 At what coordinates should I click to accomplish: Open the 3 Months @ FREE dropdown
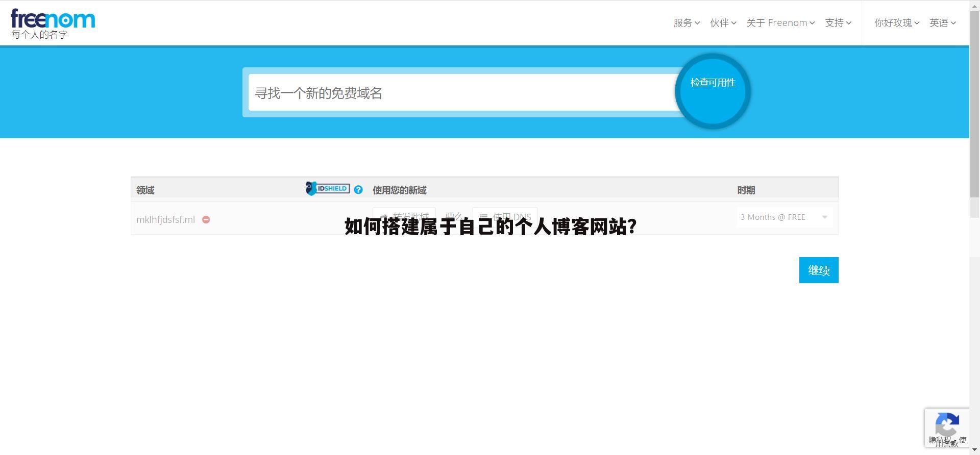point(784,217)
